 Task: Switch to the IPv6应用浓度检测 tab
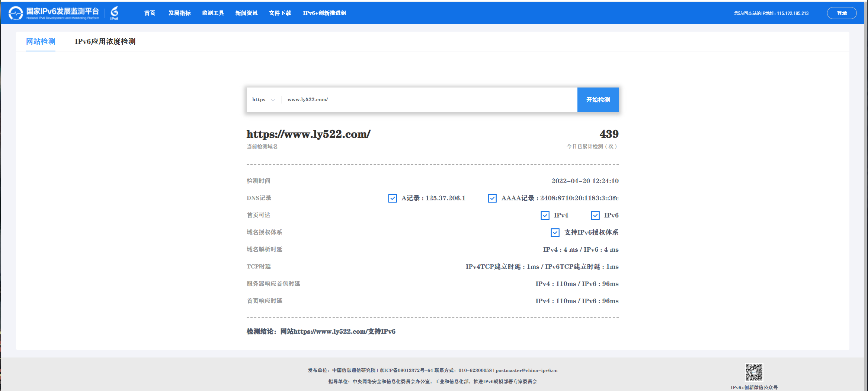tap(105, 42)
